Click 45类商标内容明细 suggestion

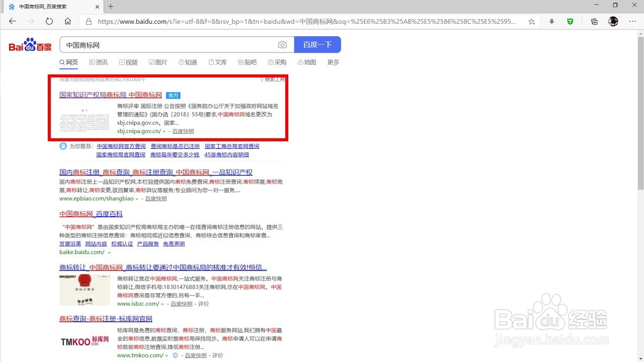pos(226,155)
